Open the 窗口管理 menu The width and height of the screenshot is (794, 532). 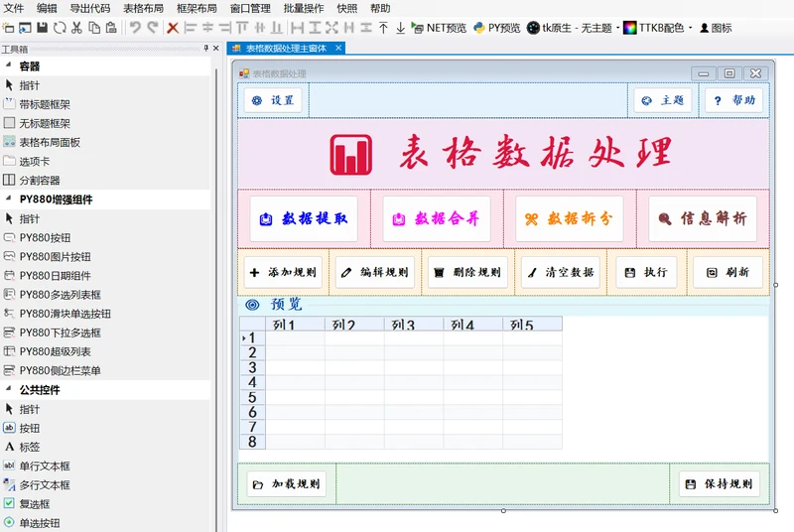[250, 8]
